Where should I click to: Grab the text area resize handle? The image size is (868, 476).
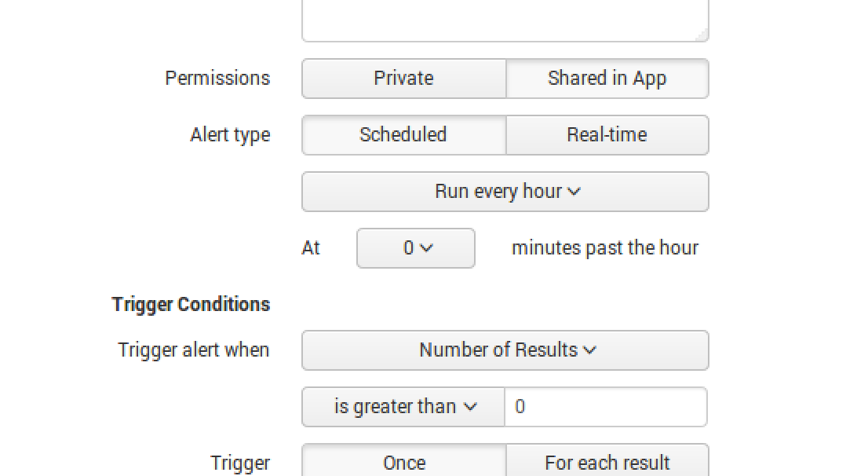click(702, 35)
